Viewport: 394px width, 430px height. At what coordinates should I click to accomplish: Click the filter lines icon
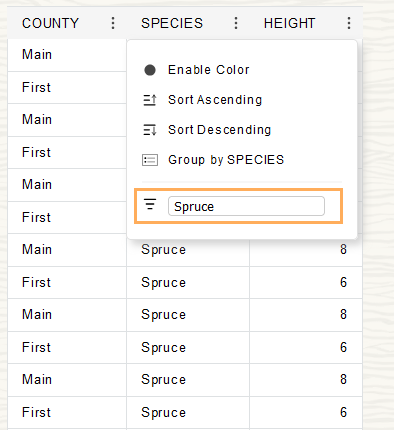point(150,204)
